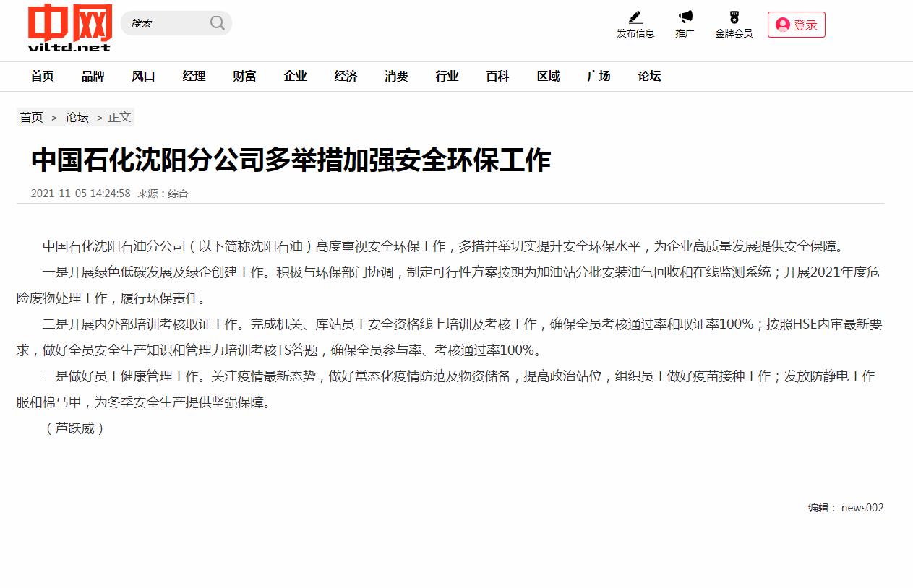Go to 首页 in the navigation bar
This screenshot has height=588, width=913.
click(x=43, y=76)
